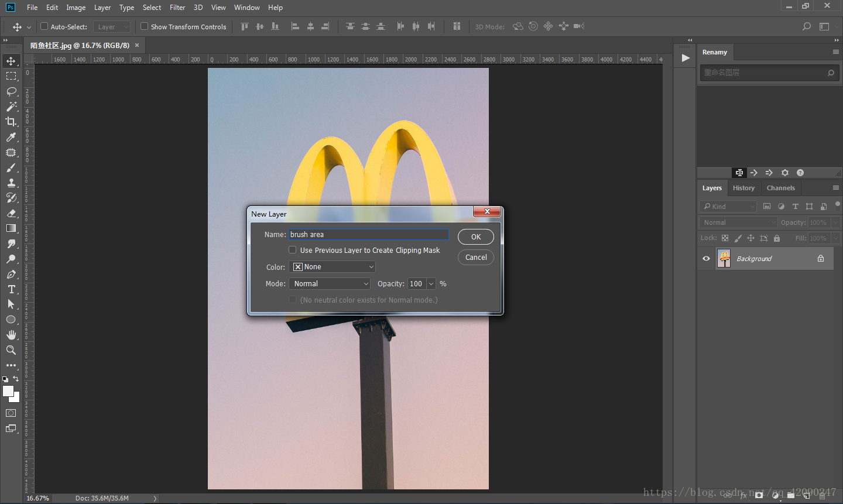
Task: Toggle layer filtering switch
Action: [x=838, y=204]
